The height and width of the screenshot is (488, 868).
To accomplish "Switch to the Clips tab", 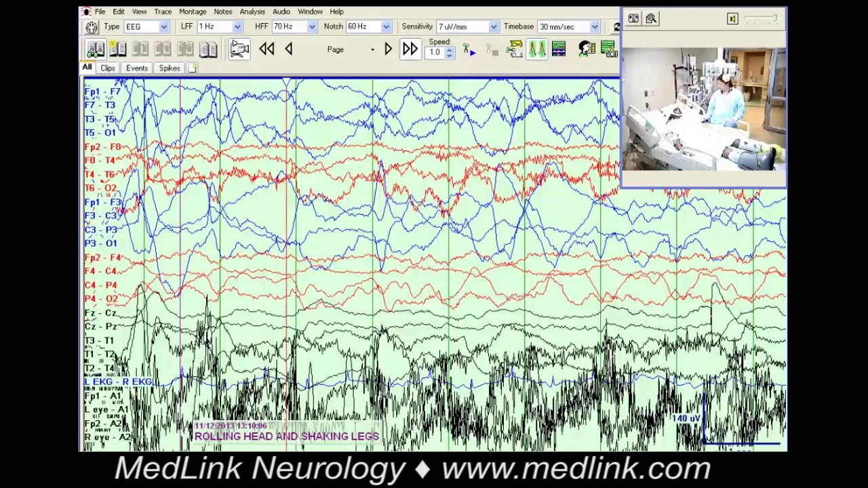I will (108, 68).
